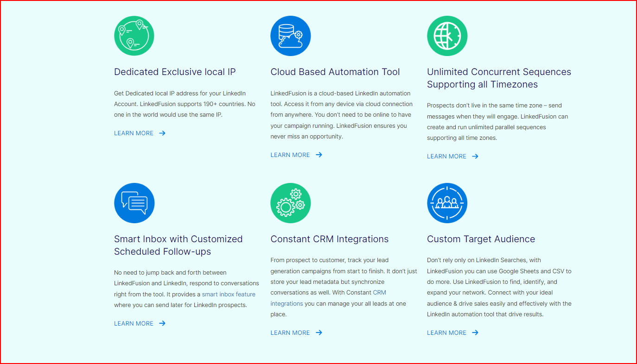
Task: Open Learn More under Constant CRM Integrations
Action: [x=290, y=333]
